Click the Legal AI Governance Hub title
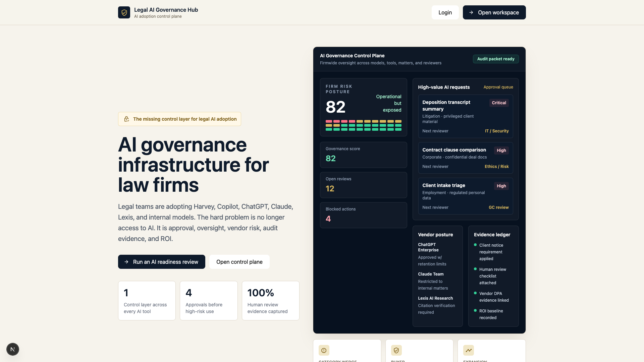Viewport: 644px width, 362px height. (x=166, y=10)
